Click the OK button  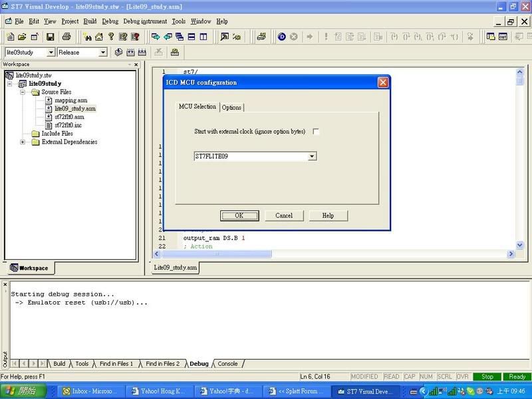point(239,215)
